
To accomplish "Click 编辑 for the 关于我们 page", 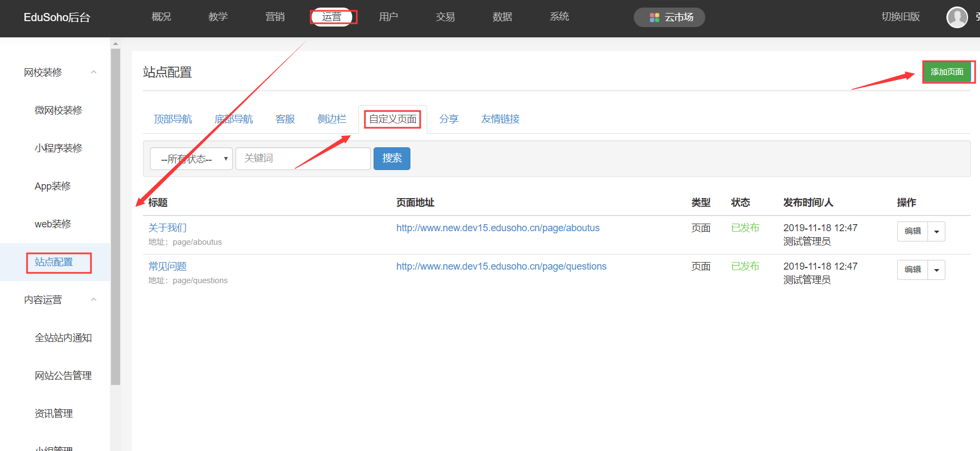I will click(913, 232).
